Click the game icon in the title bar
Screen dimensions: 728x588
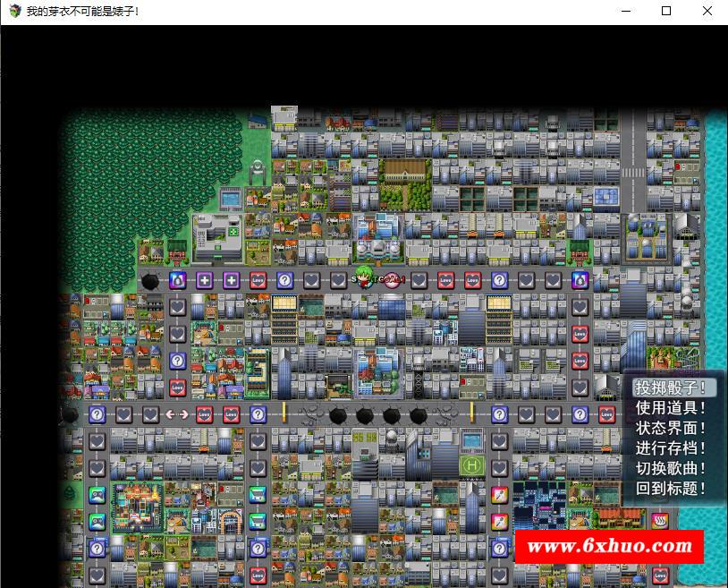tap(15, 11)
